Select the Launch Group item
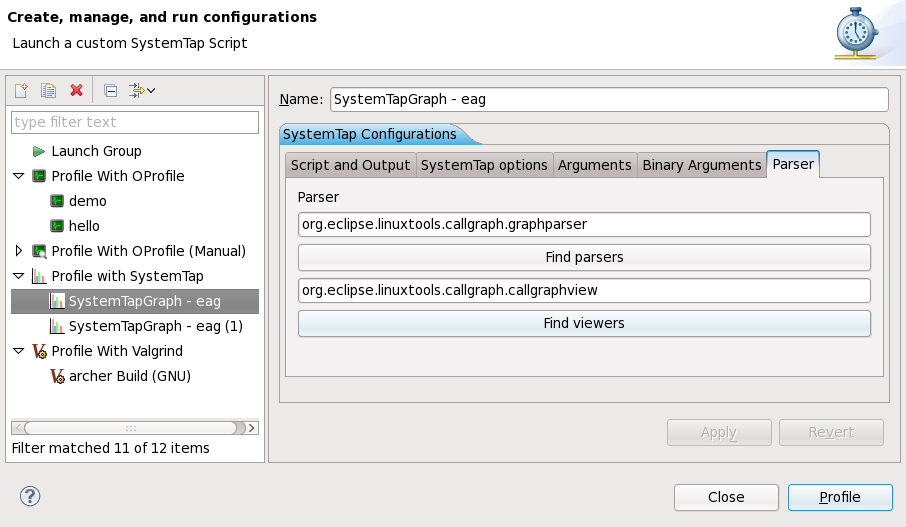Image resolution: width=906 pixels, height=527 pixels. coord(96,151)
